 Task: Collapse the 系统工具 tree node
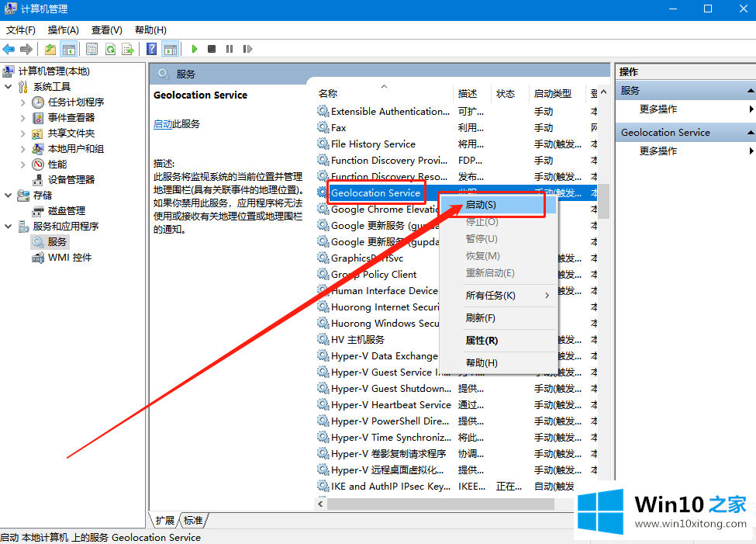point(9,87)
